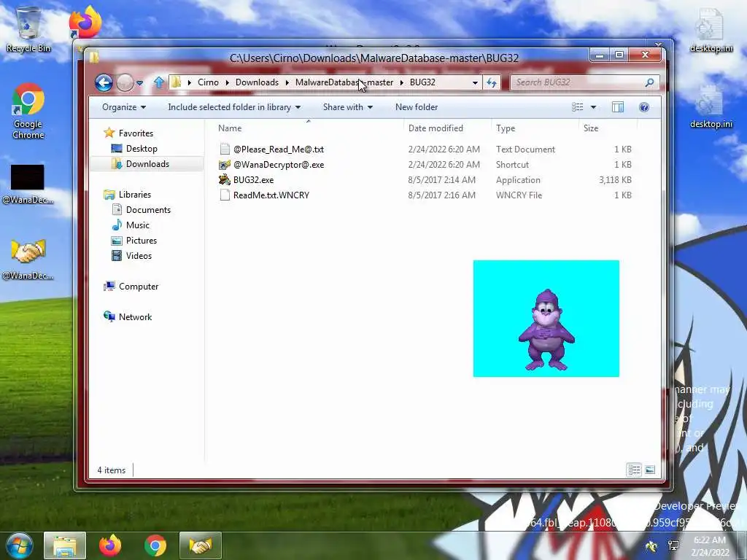
Task: Open the Share with menu
Action: pyautogui.click(x=348, y=107)
